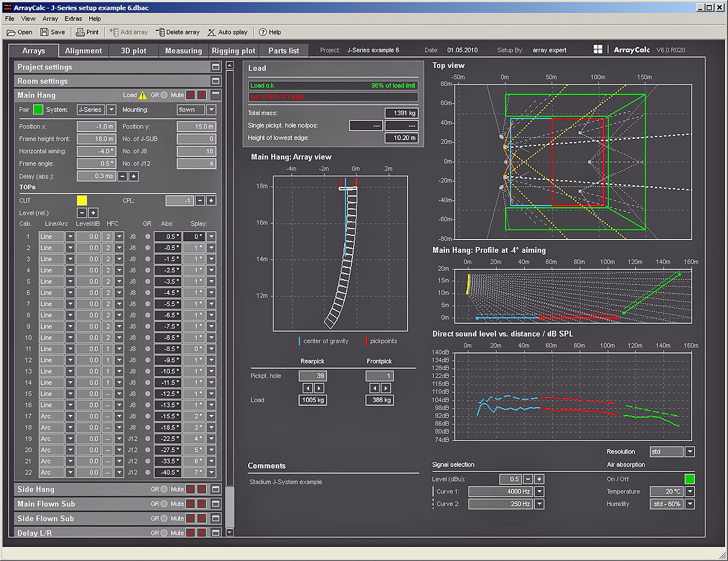Toggle the Main Hang Pair green box
728x561 pixels.
pos(38,110)
